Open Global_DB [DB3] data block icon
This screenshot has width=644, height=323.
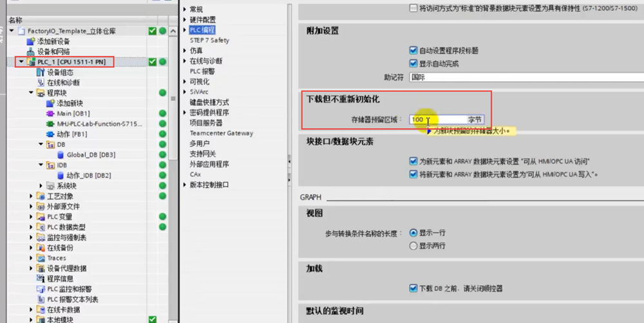(61, 154)
